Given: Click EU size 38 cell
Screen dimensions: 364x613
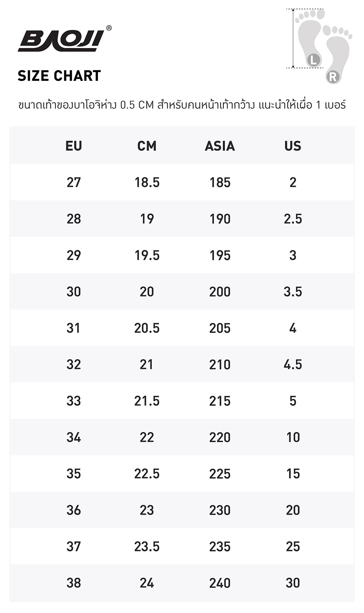Looking at the screenshot, I should [x=74, y=583].
